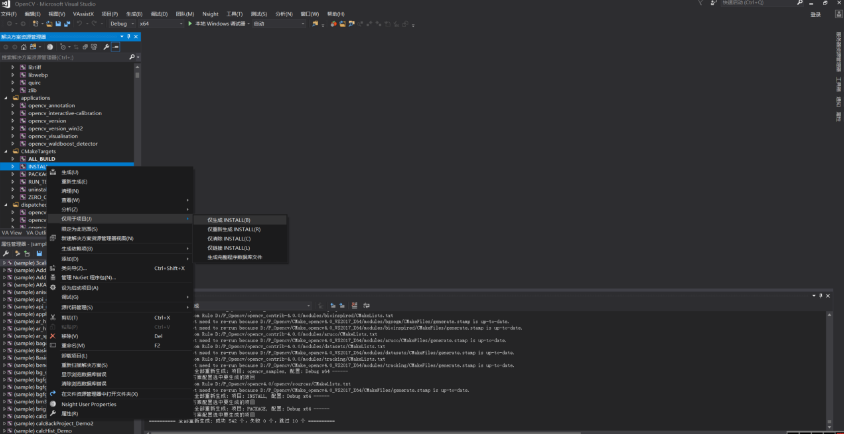Click the wrench icon in Property Manager toolbar
This screenshot has width=844, height=434.
coord(6,253)
